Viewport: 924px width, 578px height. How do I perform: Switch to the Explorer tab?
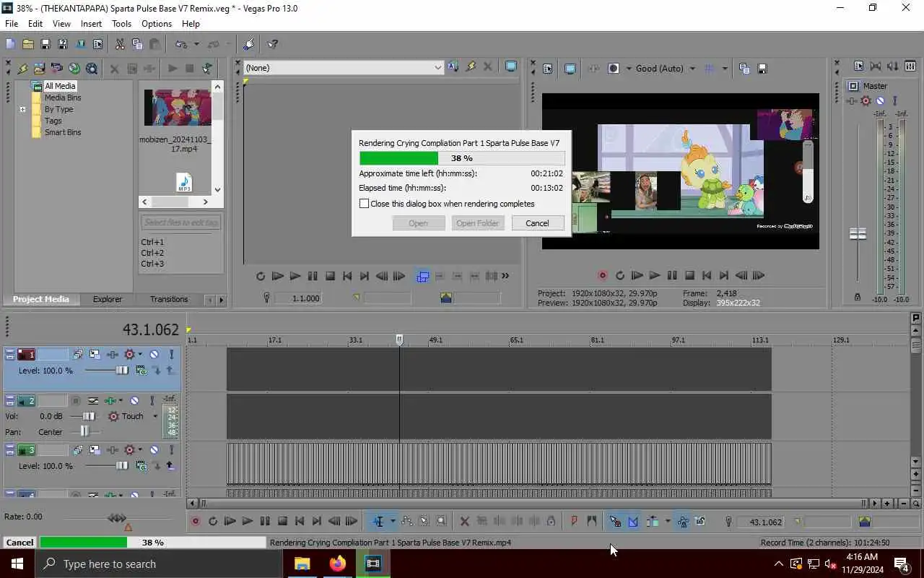tap(108, 299)
